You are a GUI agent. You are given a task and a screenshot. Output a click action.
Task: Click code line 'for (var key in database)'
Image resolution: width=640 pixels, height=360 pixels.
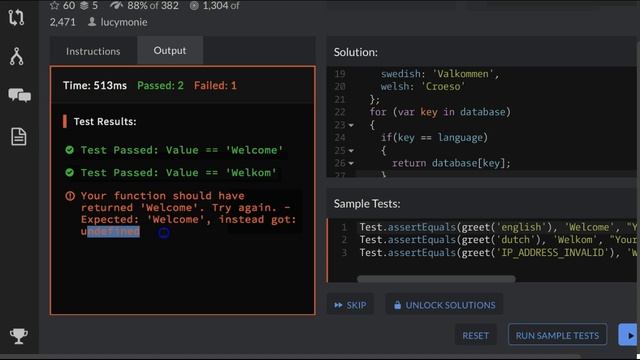440,112
